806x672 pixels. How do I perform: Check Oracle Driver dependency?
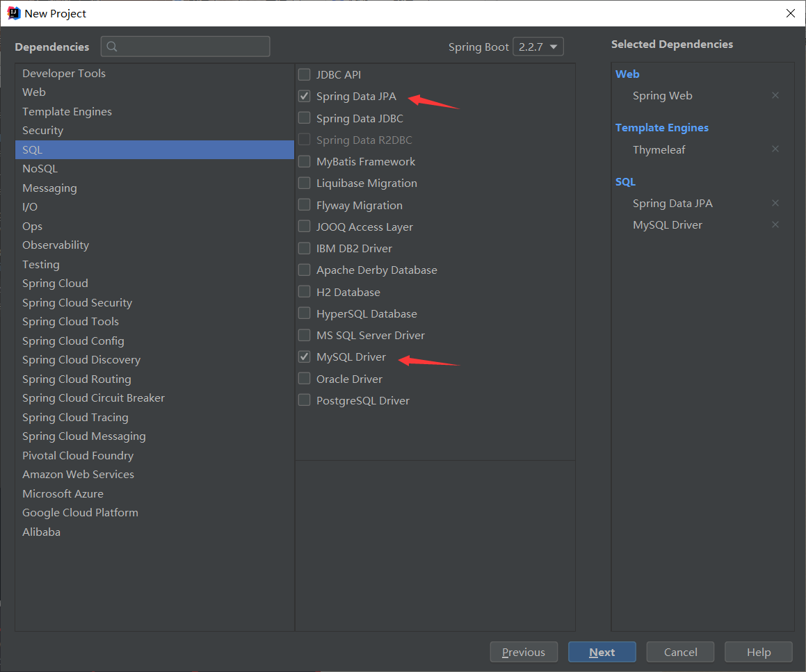click(x=305, y=379)
